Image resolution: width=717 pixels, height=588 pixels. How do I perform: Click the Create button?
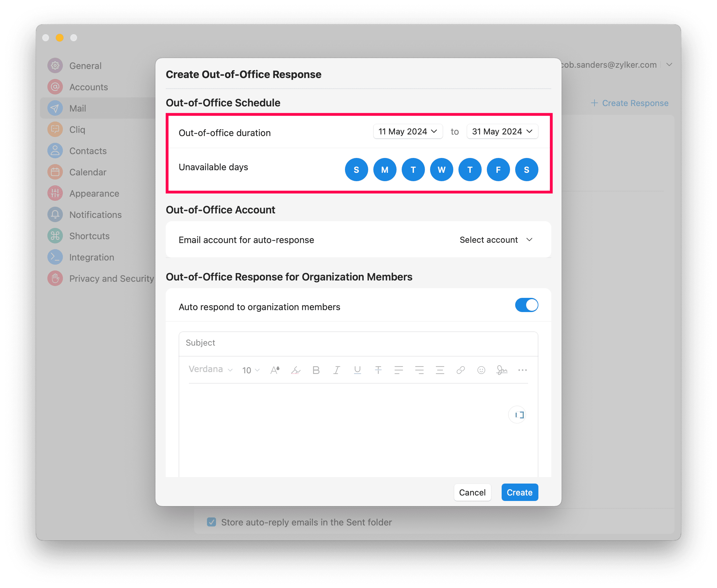tap(520, 492)
